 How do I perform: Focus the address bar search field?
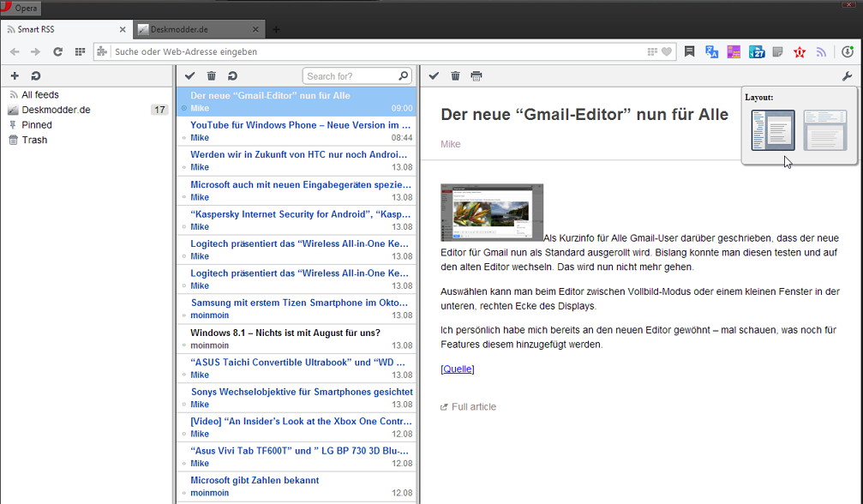377,51
